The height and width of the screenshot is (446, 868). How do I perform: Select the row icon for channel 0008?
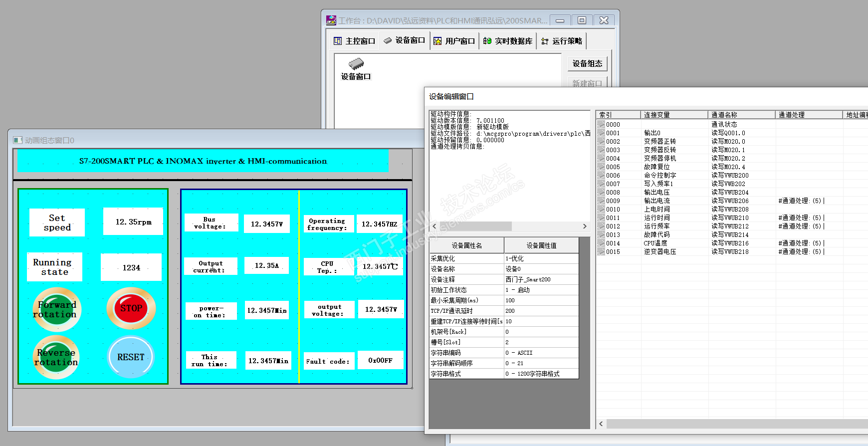click(x=601, y=193)
